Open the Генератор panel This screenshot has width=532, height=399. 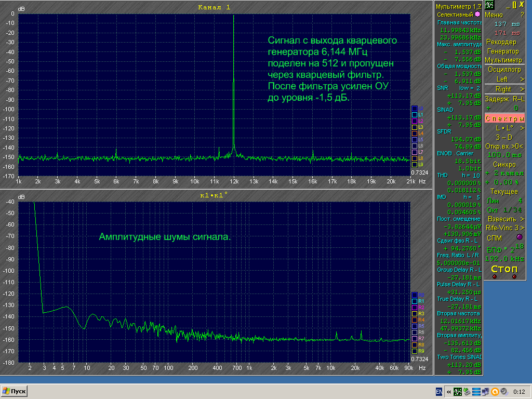click(503, 51)
